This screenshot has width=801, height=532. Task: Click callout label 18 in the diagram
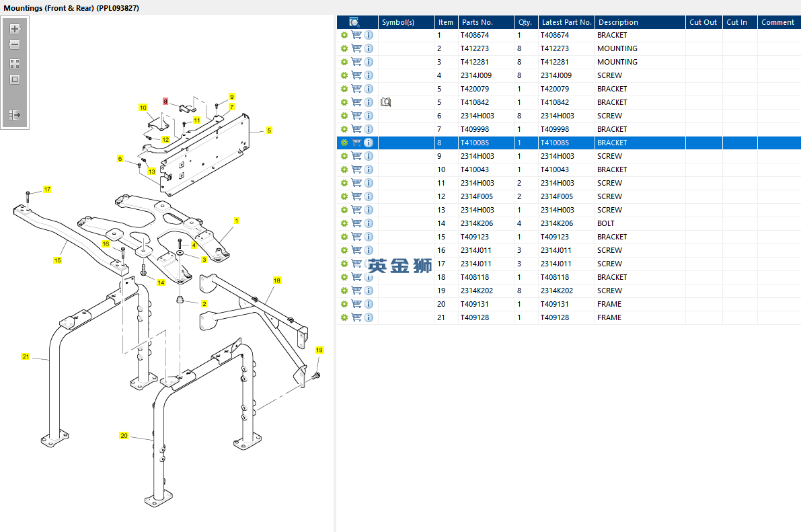[277, 280]
